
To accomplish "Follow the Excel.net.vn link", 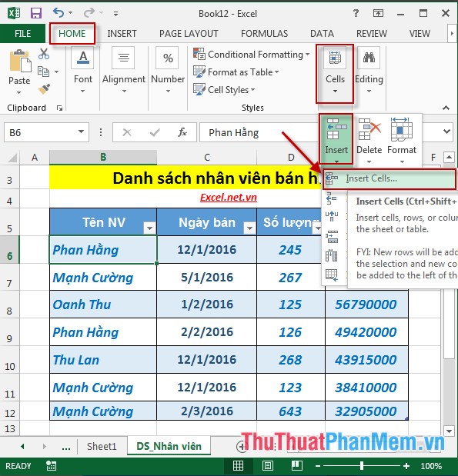I will pos(229,198).
